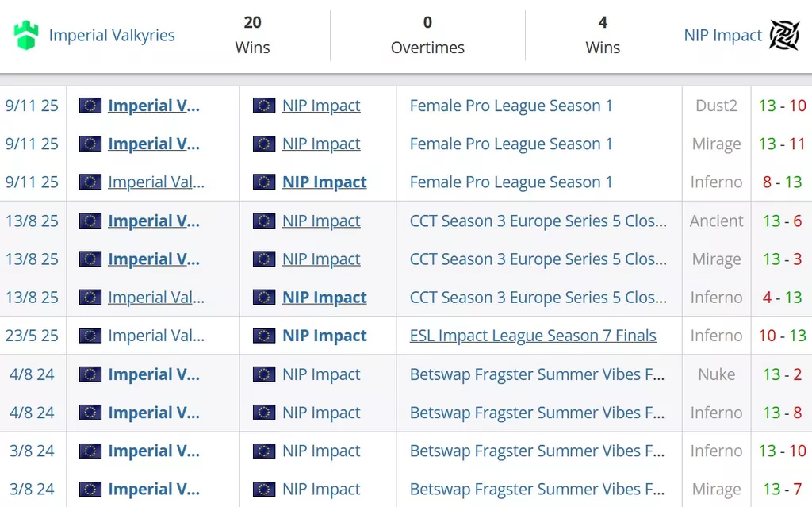
Task: Click NIP Impact flag in the Nuke row
Action: 264,374
